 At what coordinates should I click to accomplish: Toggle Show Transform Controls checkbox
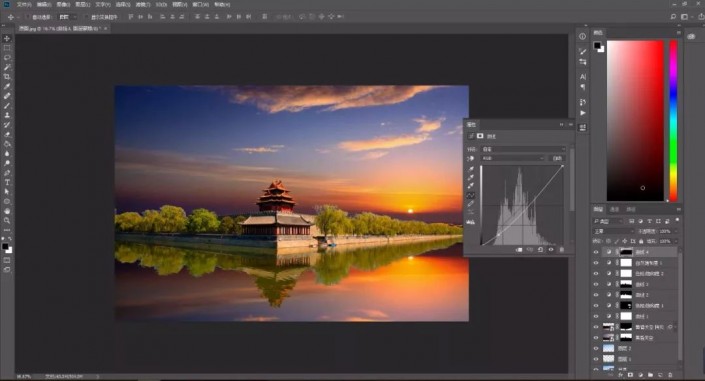pyautogui.click(x=86, y=17)
